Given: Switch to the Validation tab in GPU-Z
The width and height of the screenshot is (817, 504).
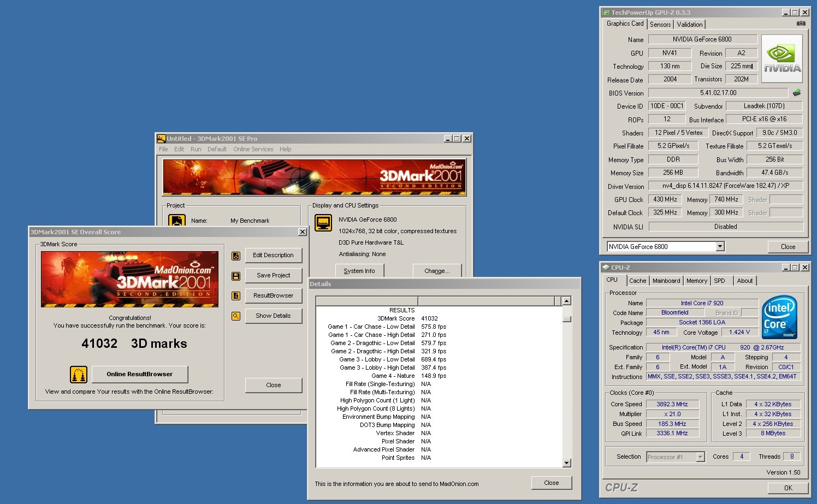Looking at the screenshot, I should [x=690, y=25].
